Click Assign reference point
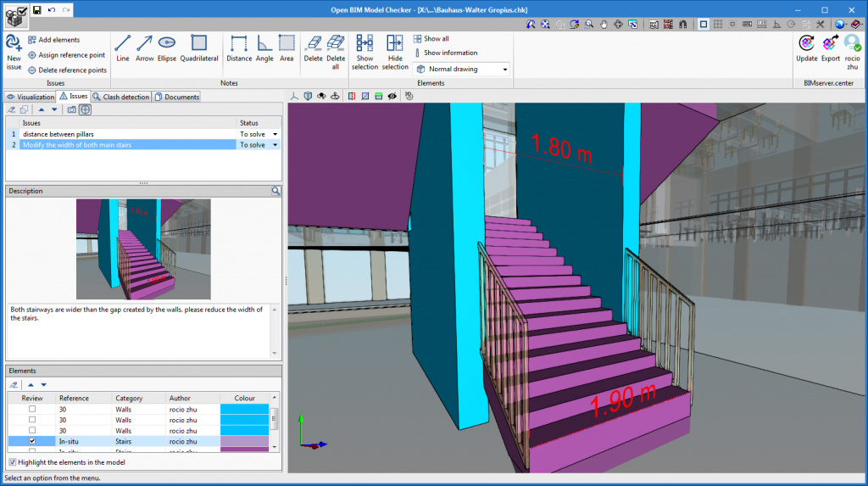Viewport: 868px width, 486px height. tap(66, 55)
